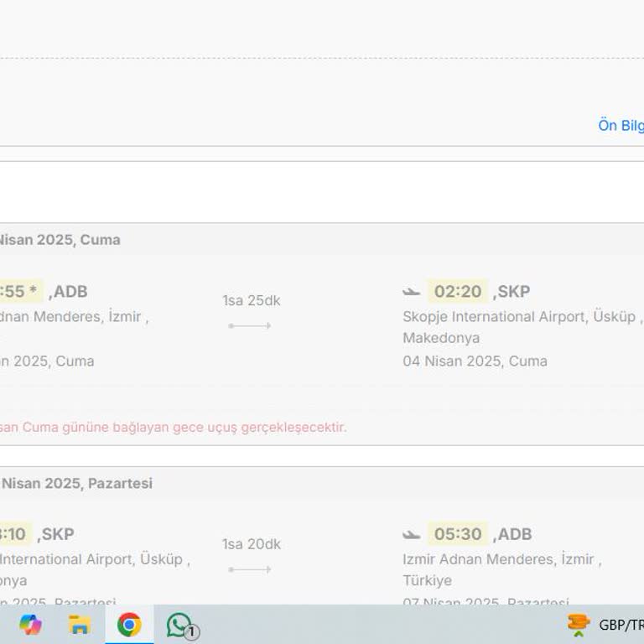The width and height of the screenshot is (644, 644).
Task: Click the ,ADB arrival code beside 05:30
Action: 512,534
